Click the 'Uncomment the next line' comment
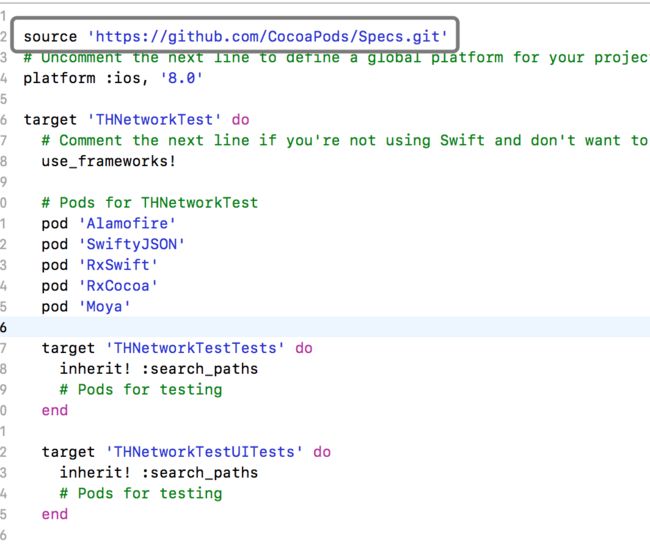 point(336,57)
